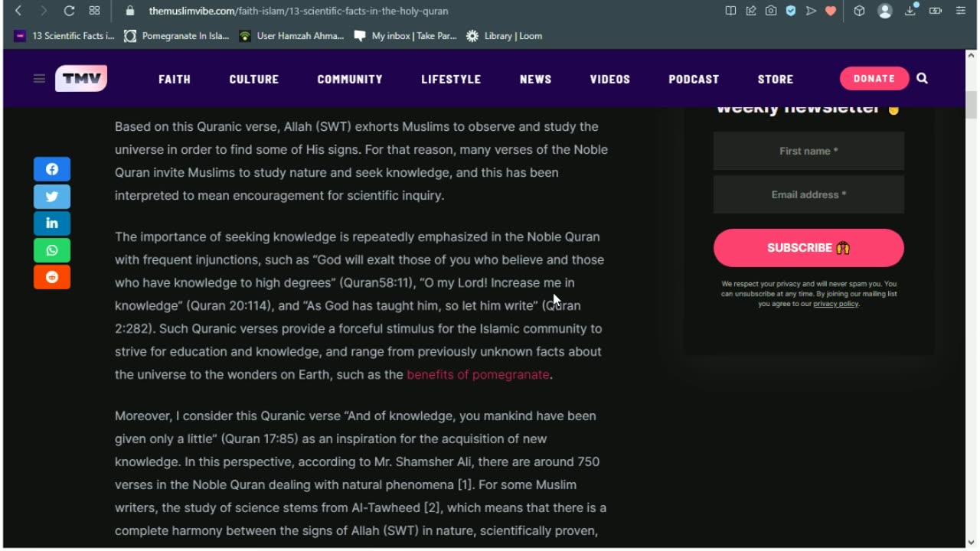The width and height of the screenshot is (980, 551).
Task: Open reader mode book icon
Action: point(730,11)
